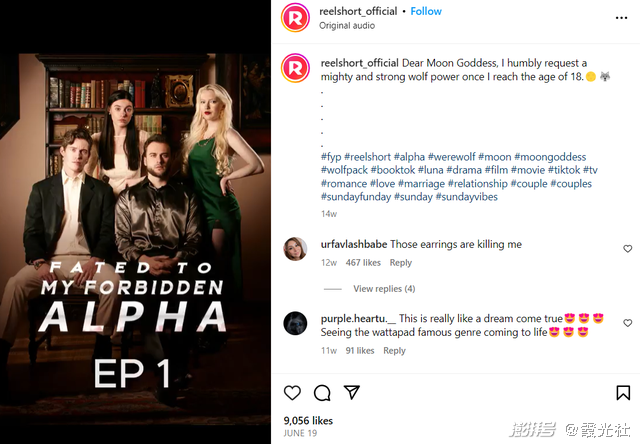The image size is (640, 444).
Task: Like purple.heartu.__'s comment heart
Action: [x=627, y=323]
